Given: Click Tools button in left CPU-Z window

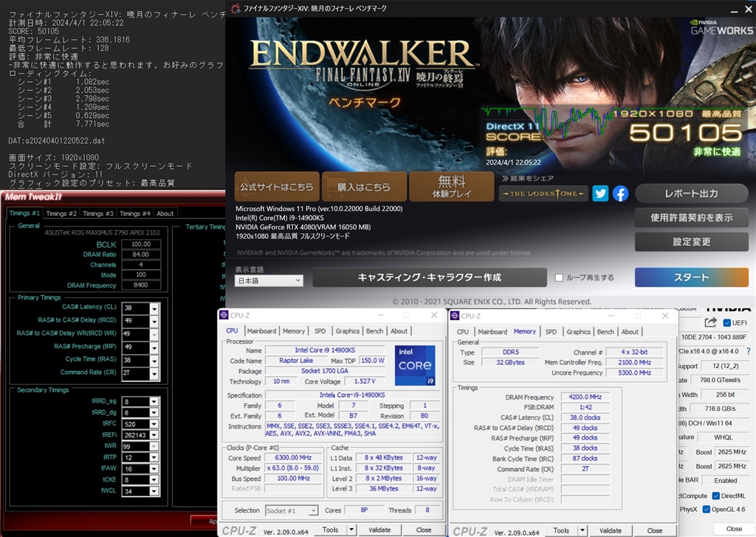Looking at the screenshot, I should click(330, 530).
